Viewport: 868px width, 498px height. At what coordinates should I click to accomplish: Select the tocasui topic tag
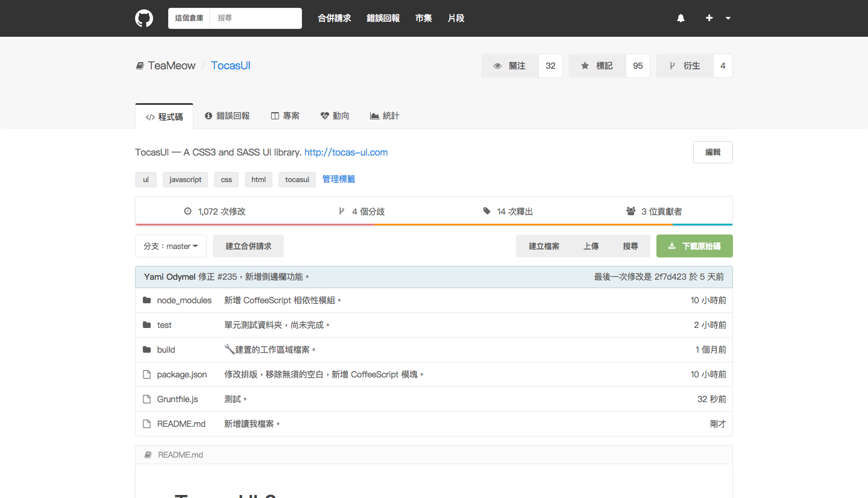[297, 180]
